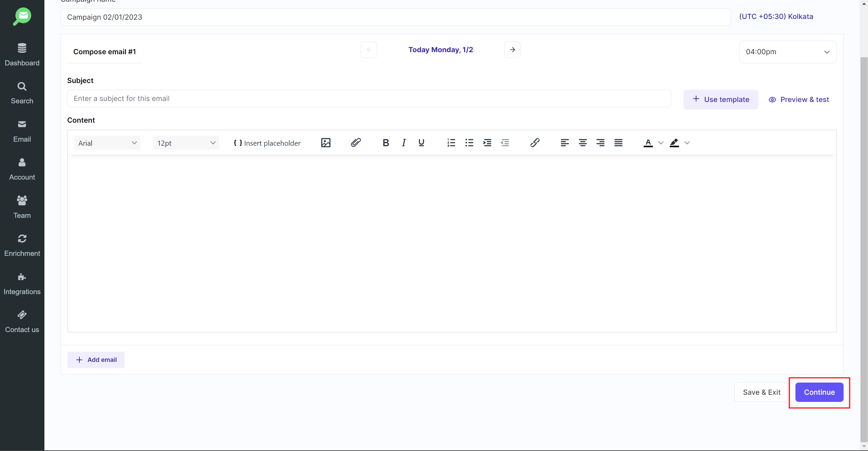868x451 pixels.
Task: Create a numbered list
Action: [x=451, y=143]
